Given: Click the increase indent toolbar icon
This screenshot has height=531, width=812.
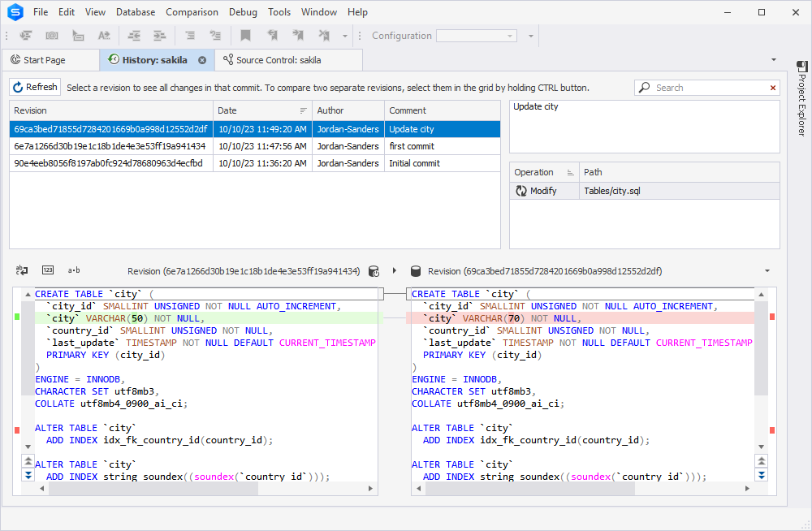Looking at the screenshot, I should coord(159,35).
